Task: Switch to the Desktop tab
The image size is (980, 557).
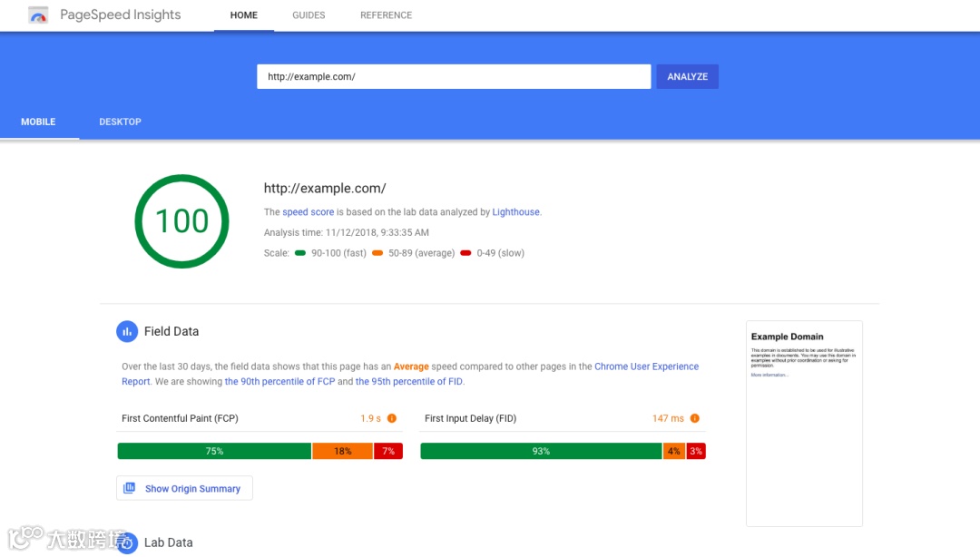Action: coord(120,122)
